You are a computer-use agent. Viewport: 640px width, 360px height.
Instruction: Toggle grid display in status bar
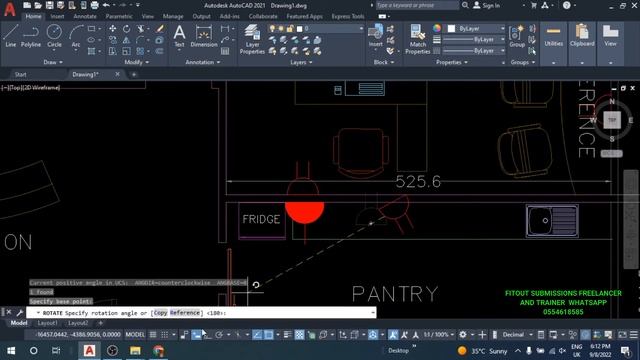[x=153, y=335]
